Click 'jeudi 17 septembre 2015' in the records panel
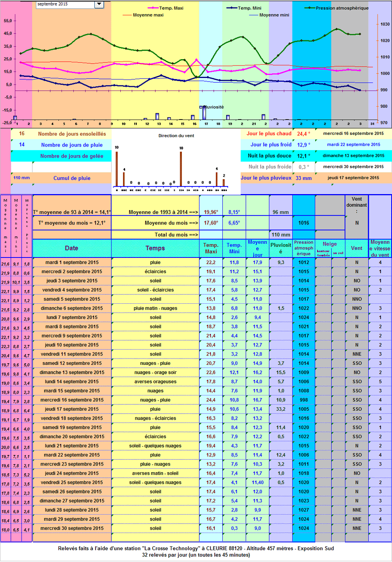This screenshot has width=392, height=562. [354, 178]
